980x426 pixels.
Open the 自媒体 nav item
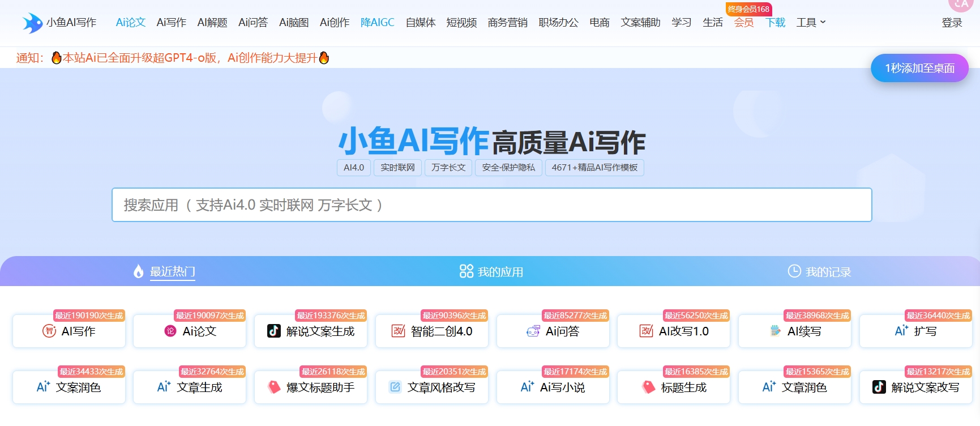tap(421, 23)
